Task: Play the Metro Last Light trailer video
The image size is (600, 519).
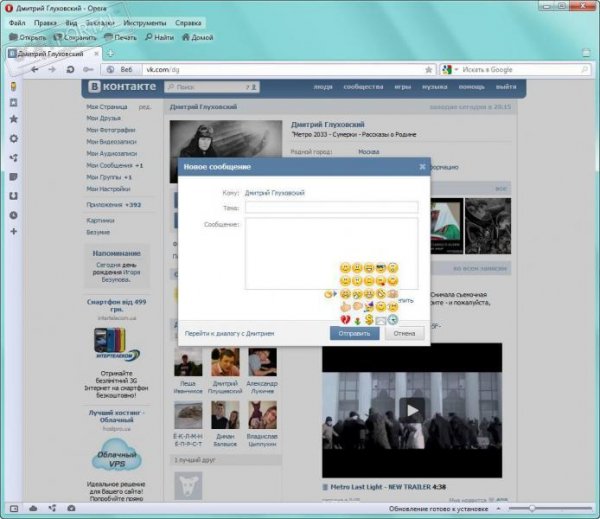Action: pos(412,410)
